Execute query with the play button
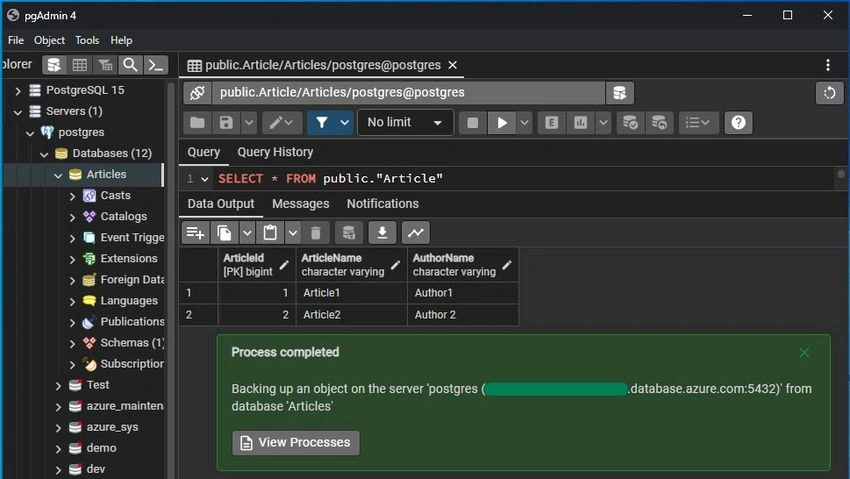Screen dimensions: 850x479 tap(502, 123)
